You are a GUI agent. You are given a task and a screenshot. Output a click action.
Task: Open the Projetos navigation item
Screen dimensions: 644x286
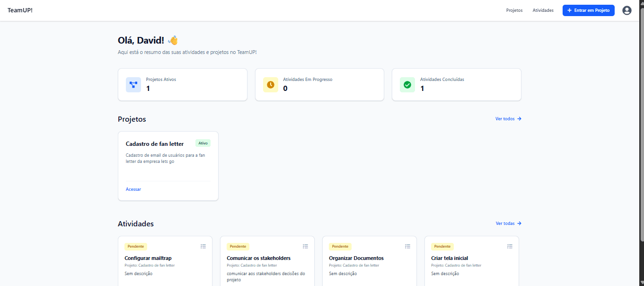click(x=514, y=10)
